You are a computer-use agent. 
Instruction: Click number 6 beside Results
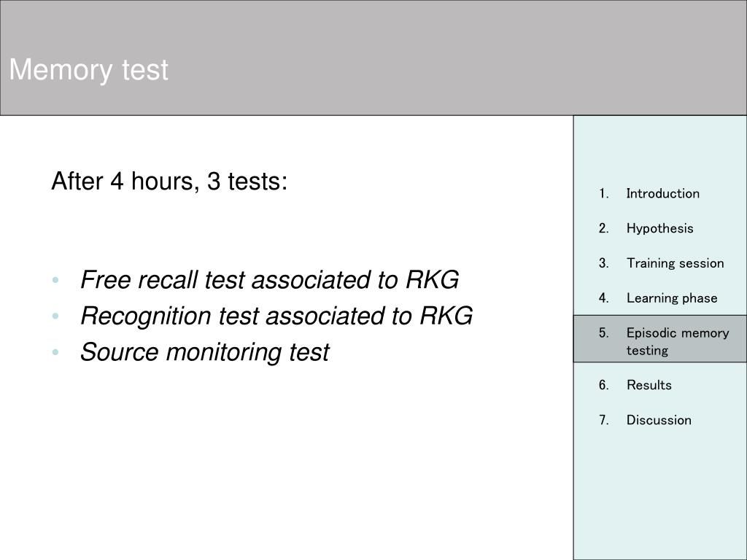coord(603,385)
